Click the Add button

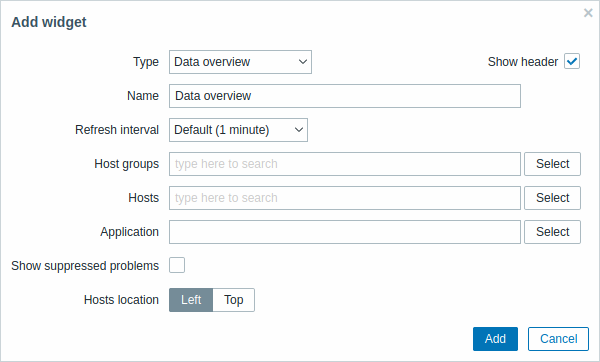pyautogui.click(x=496, y=339)
